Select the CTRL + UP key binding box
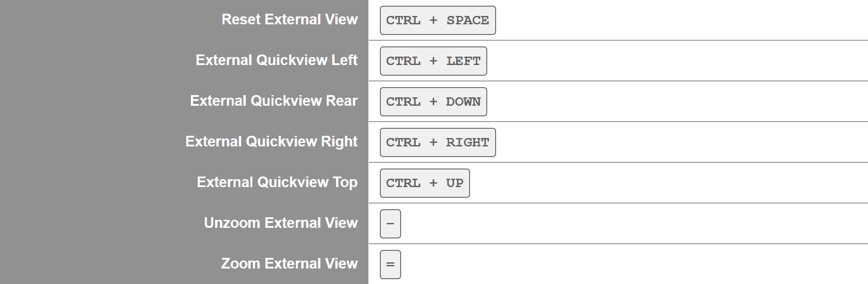Screen dimensions: 868x284 (x=425, y=183)
